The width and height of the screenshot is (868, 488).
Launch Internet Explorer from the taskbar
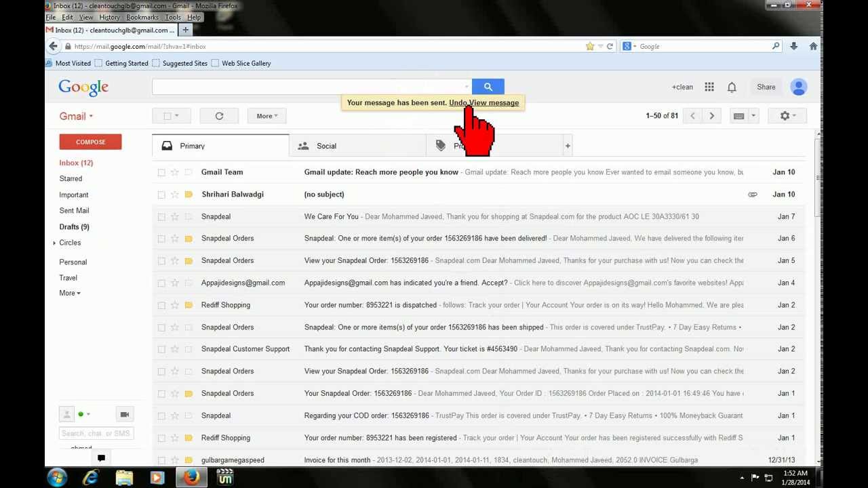click(90, 478)
